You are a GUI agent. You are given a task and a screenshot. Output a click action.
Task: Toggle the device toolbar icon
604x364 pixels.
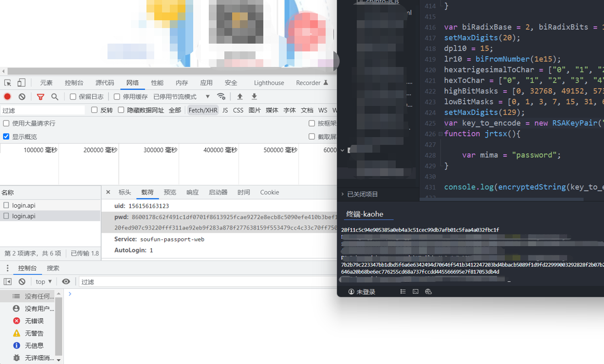click(x=22, y=83)
